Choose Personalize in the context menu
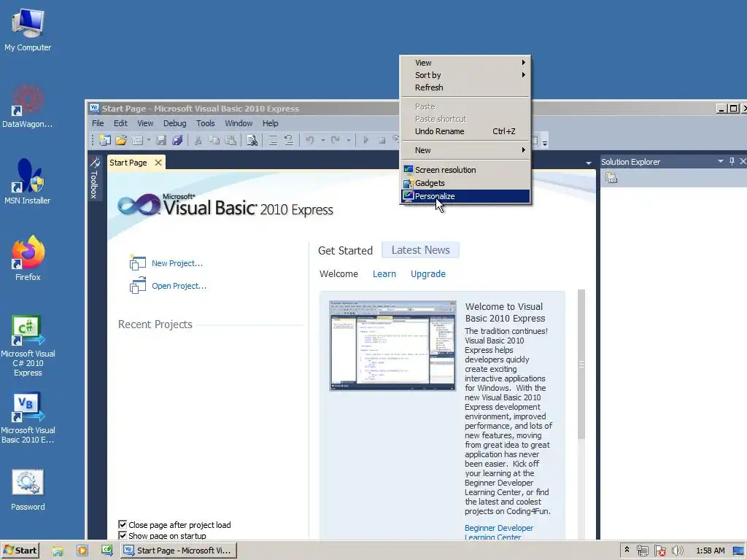 click(x=465, y=196)
